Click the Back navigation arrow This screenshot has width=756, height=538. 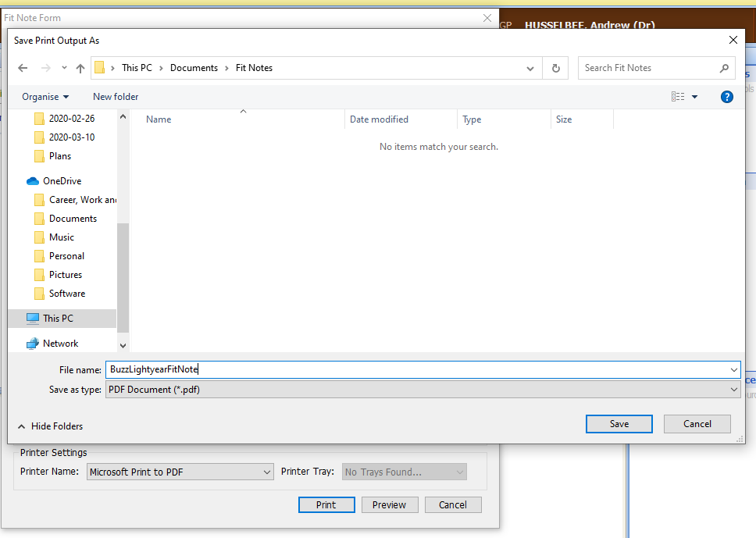pyautogui.click(x=23, y=68)
